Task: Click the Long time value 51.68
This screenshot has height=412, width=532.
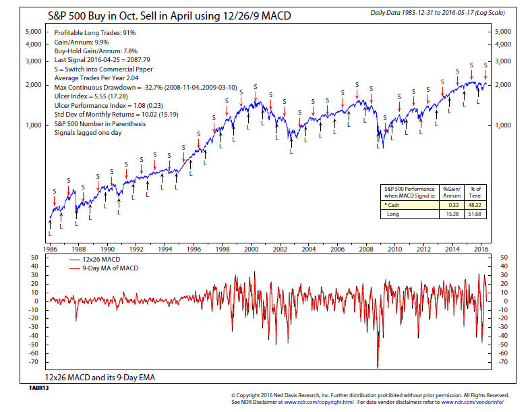Action: pos(475,214)
